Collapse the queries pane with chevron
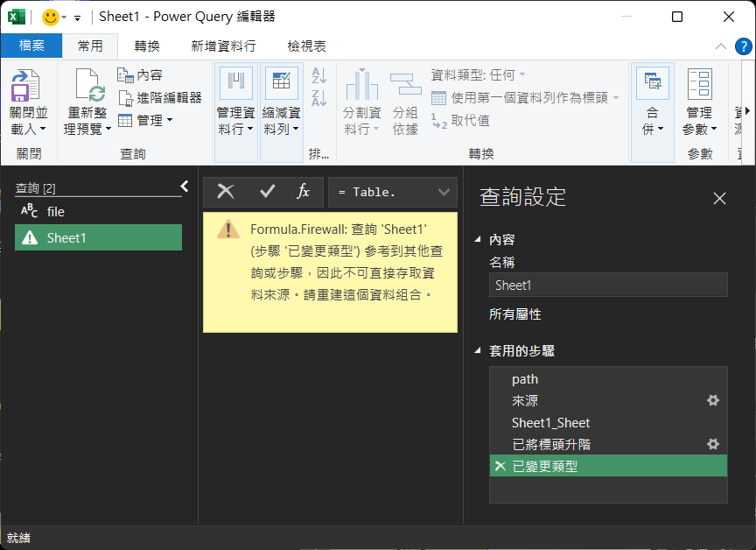This screenshot has width=756, height=550. pyautogui.click(x=185, y=186)
